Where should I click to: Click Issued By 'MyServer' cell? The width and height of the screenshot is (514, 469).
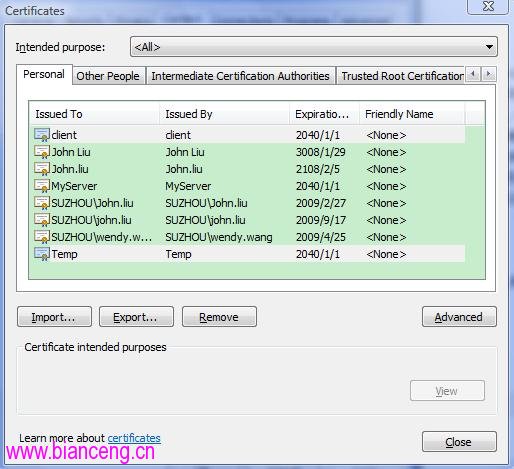tap(188, 186)
